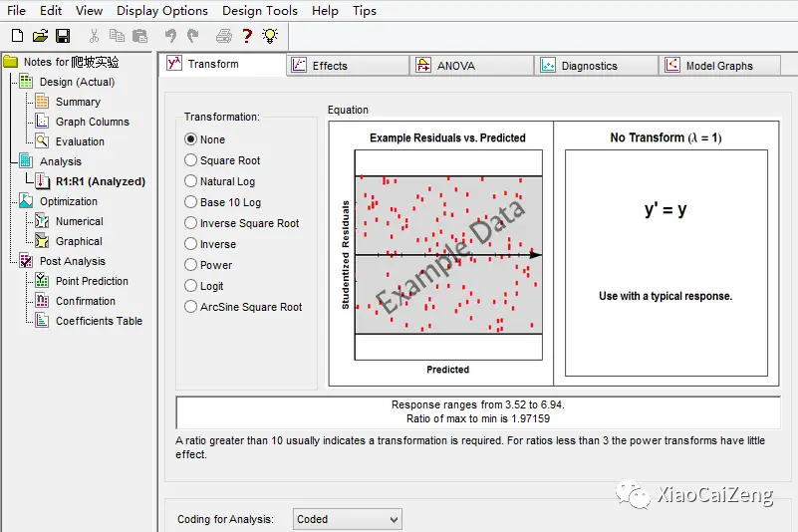Open the Display Options menu
Viewport: 798px width, 532px height.
tap(162, 10)
